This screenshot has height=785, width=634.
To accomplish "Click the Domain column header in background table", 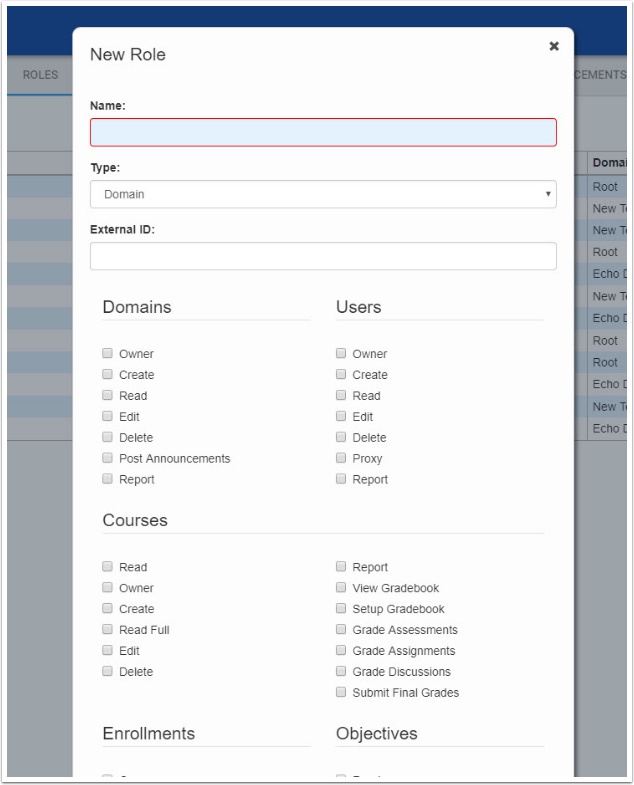I will [609, 163].
